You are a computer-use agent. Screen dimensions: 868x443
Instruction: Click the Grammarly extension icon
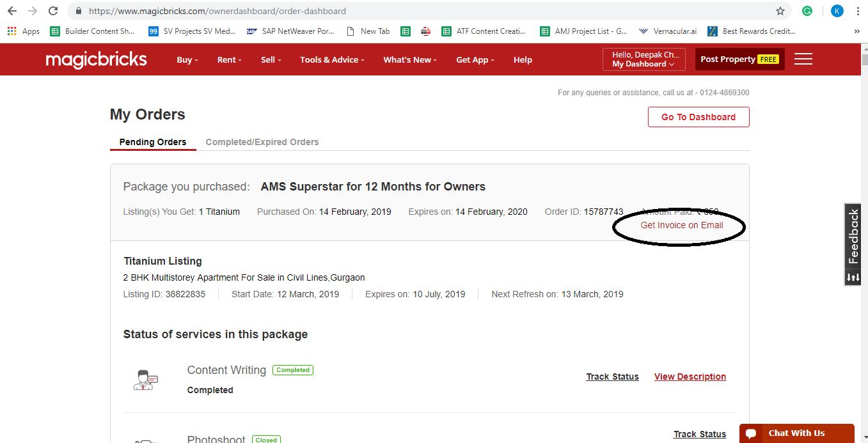tap(807, 11)
